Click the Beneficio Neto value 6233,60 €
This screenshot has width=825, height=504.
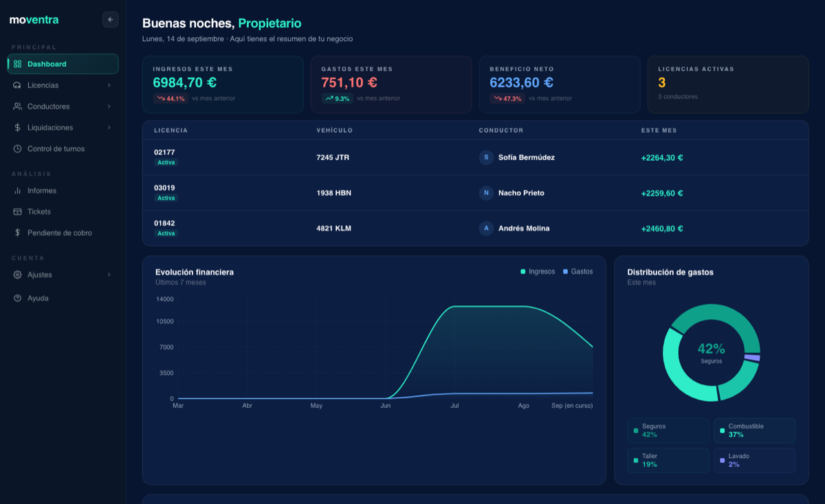click(522, 83)
